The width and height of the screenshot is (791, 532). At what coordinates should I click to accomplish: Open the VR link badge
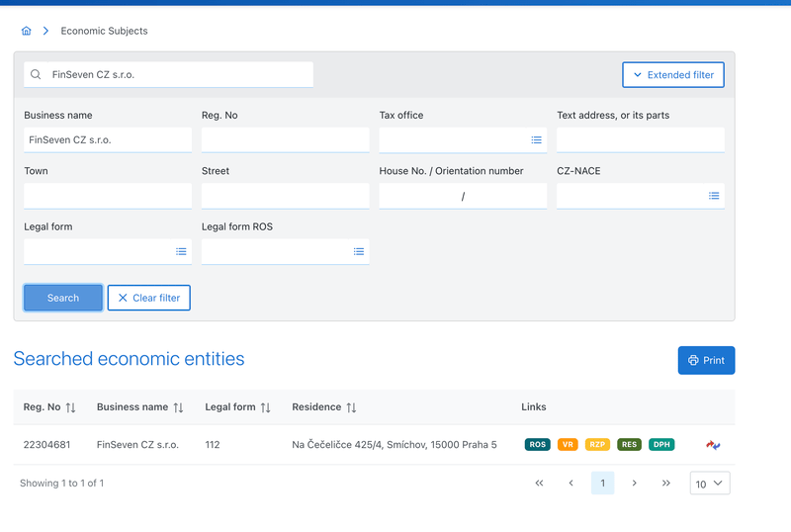click(x=568, y=444)
